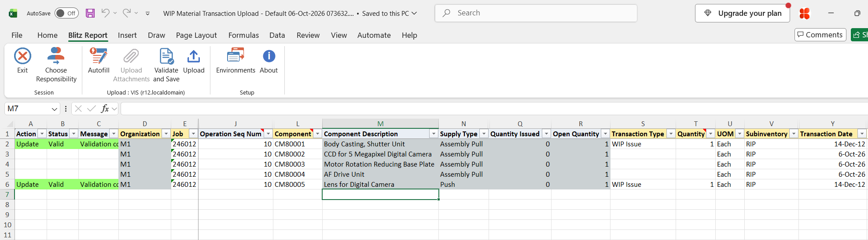Select column M header
This screenshot has width=868, height=240.
tap(380, 124)
